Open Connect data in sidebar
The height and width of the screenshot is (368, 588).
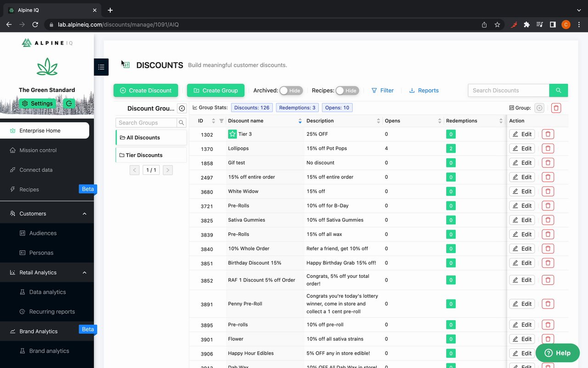(36, 170)
